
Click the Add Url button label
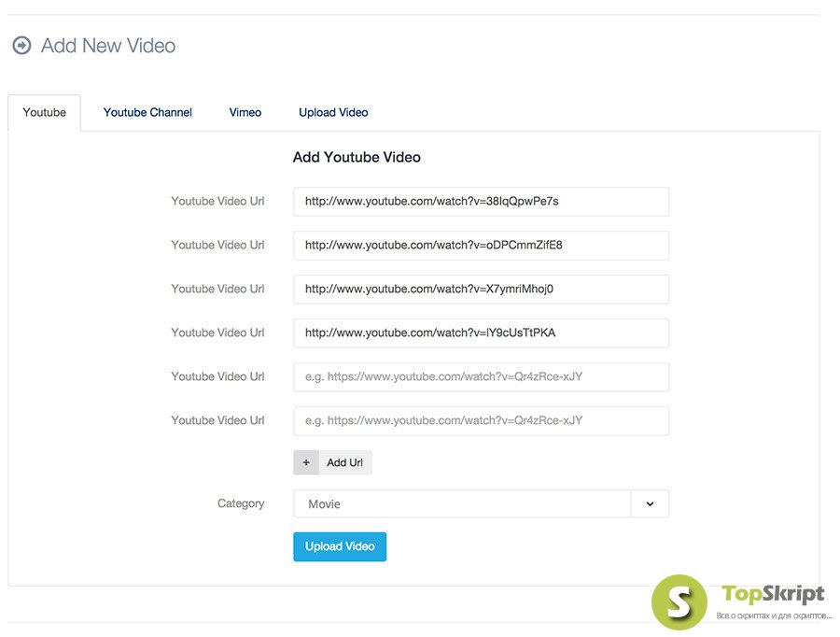click(345, 462)
